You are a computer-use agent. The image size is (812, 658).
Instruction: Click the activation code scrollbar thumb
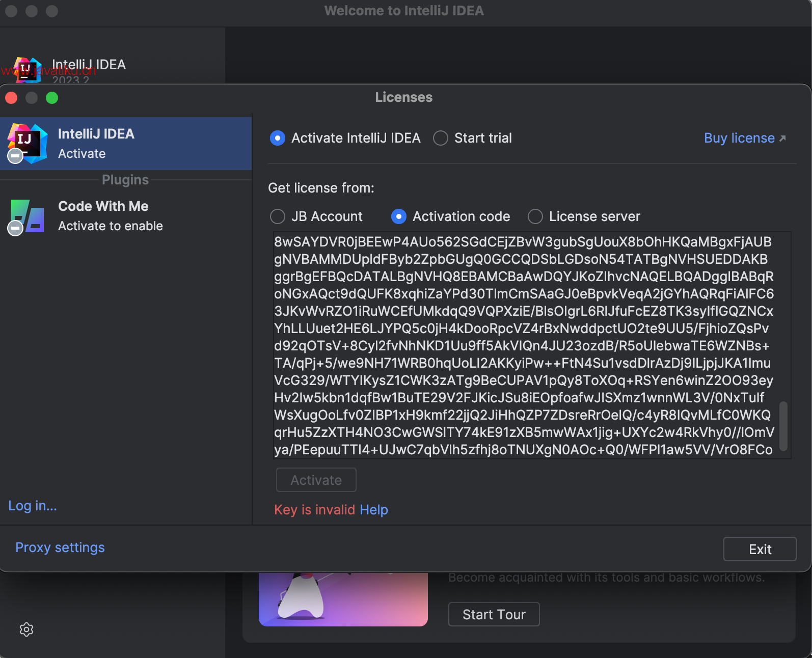pos(783,426)
